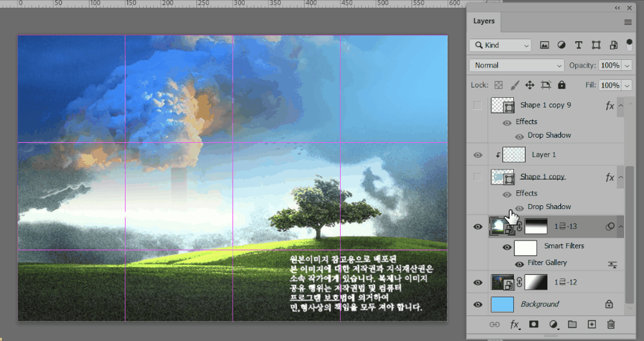Filter layers by smart object icon
The width and height of the screenshot is (644, 341).
[x=613, y=45]
